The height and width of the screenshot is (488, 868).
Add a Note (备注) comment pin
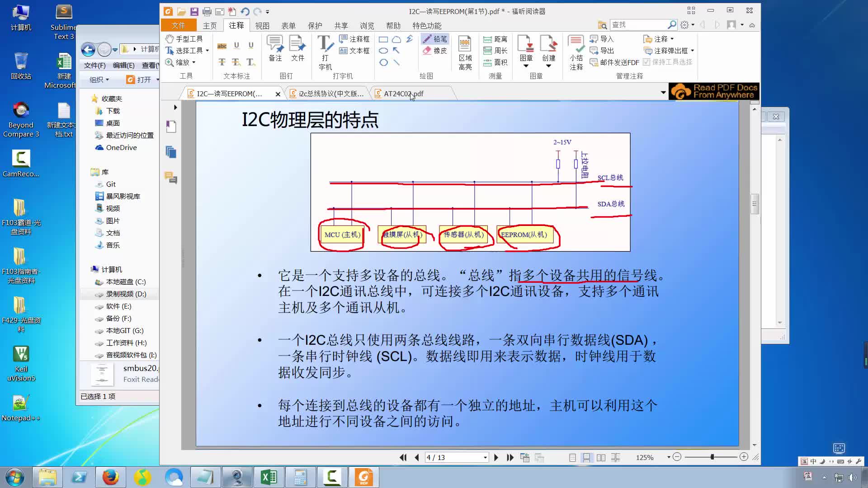pyautogui.click(x=275, y=48)
